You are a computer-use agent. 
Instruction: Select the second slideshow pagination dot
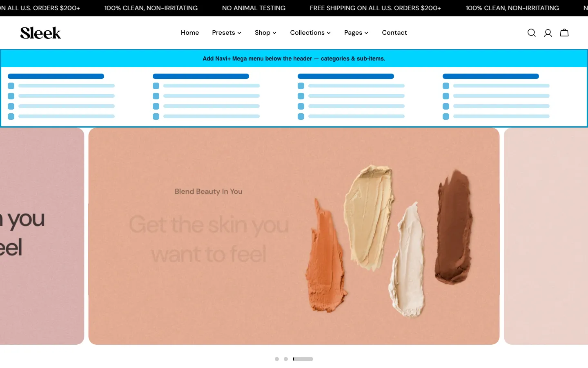286,359
